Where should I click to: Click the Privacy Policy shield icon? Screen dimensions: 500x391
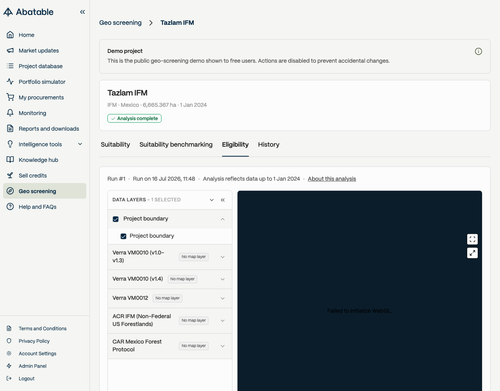(9, 341)
